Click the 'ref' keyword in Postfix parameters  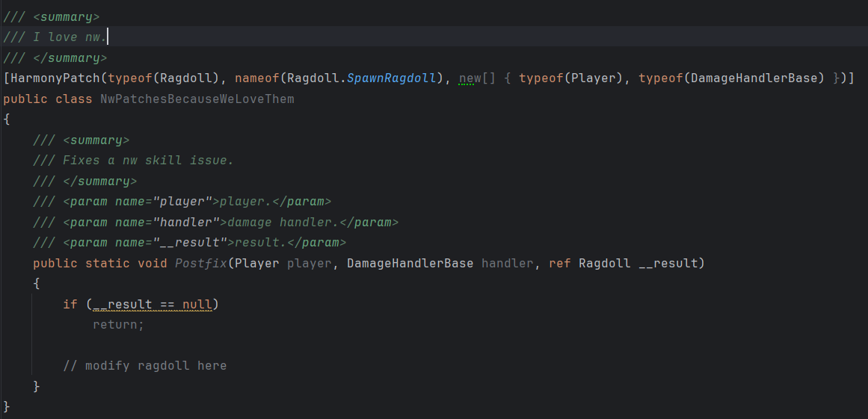560,264
